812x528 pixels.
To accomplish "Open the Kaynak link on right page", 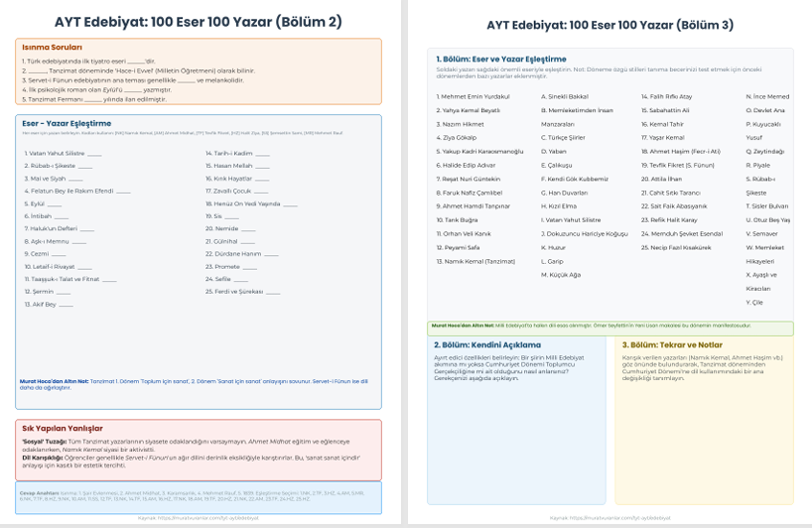I will click(x=609, y=517).
